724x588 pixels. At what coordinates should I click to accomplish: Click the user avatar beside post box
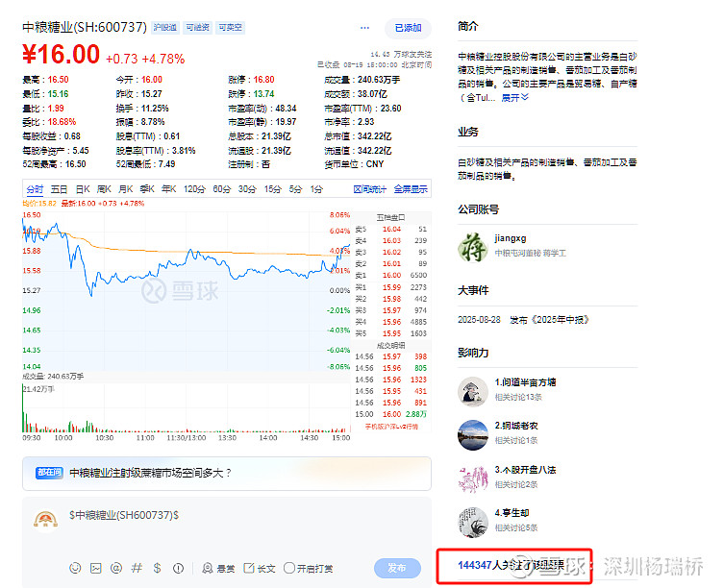click(46, 519)
